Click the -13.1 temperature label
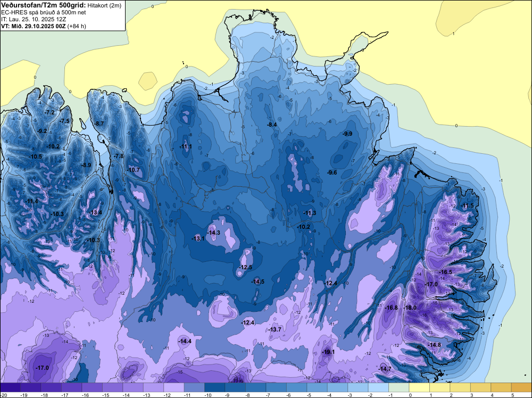 point(198,238)
